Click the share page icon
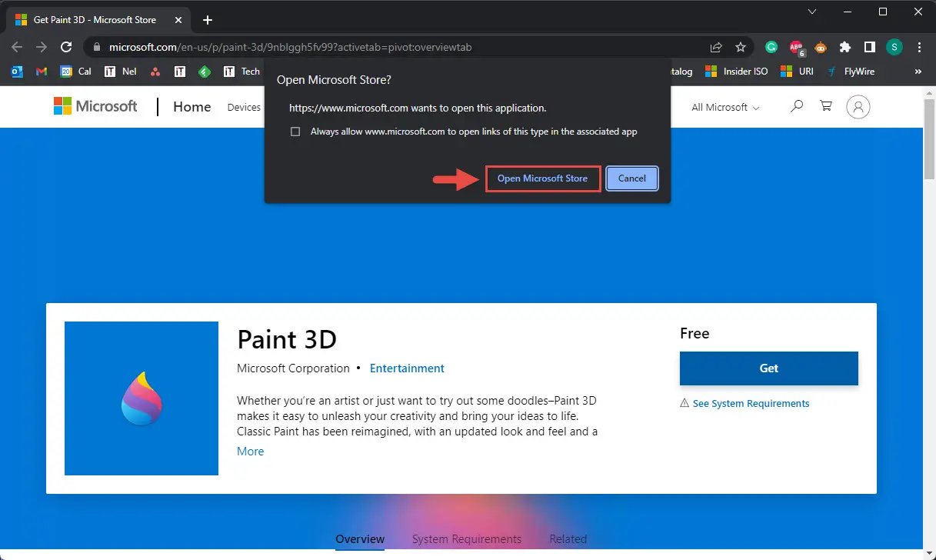The image size is (936, 560). [x=716, y=47]
